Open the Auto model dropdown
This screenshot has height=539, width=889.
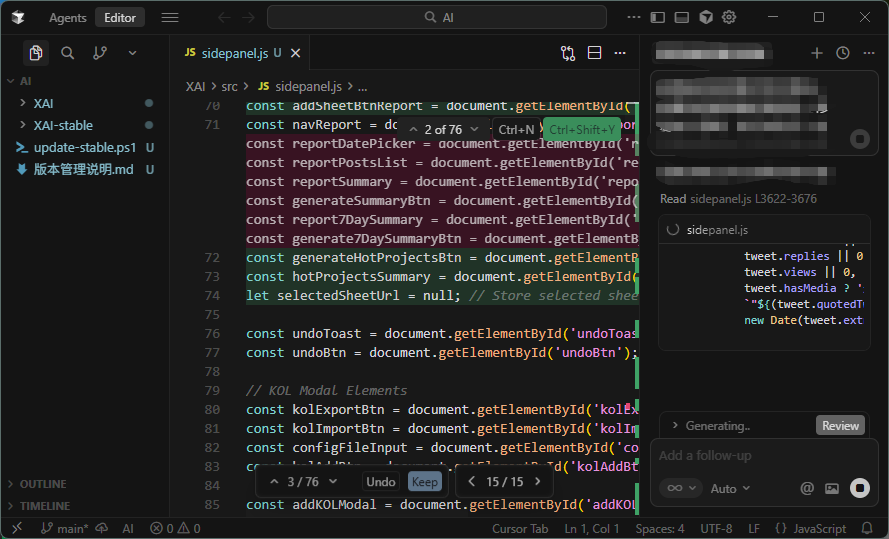pos(729,488)
